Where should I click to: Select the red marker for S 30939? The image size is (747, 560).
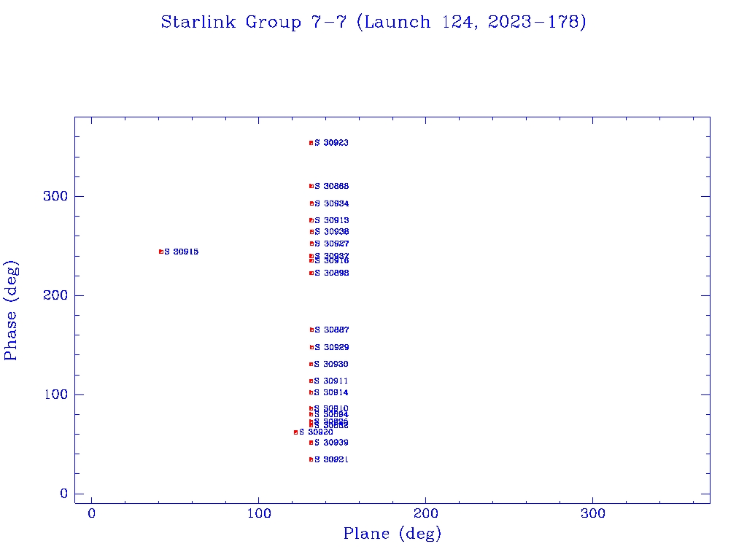click(x=311, y=443)
